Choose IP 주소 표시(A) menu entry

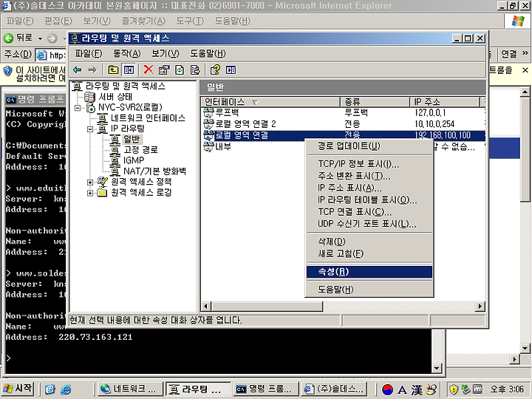pos(369,188)
